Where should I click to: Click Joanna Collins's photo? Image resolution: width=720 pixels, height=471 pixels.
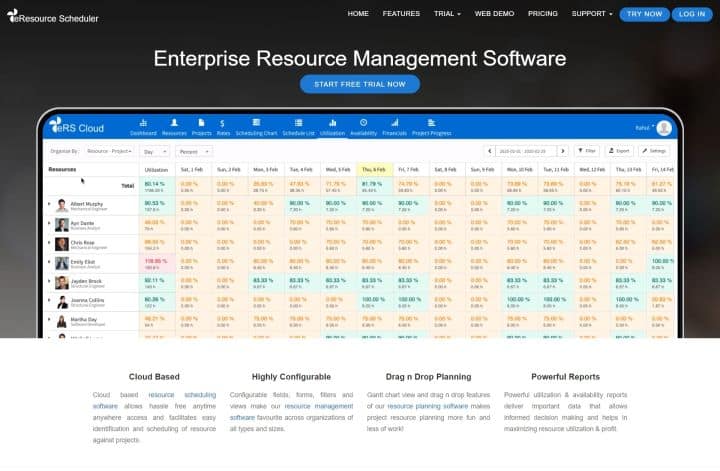click(x=62, y=302)
